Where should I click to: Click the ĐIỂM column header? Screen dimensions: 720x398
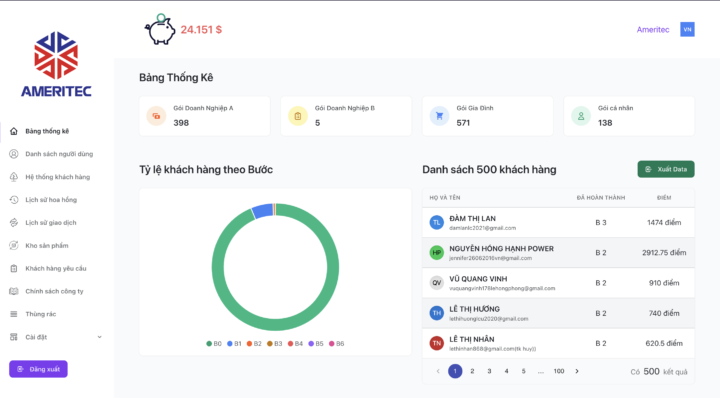664,198
